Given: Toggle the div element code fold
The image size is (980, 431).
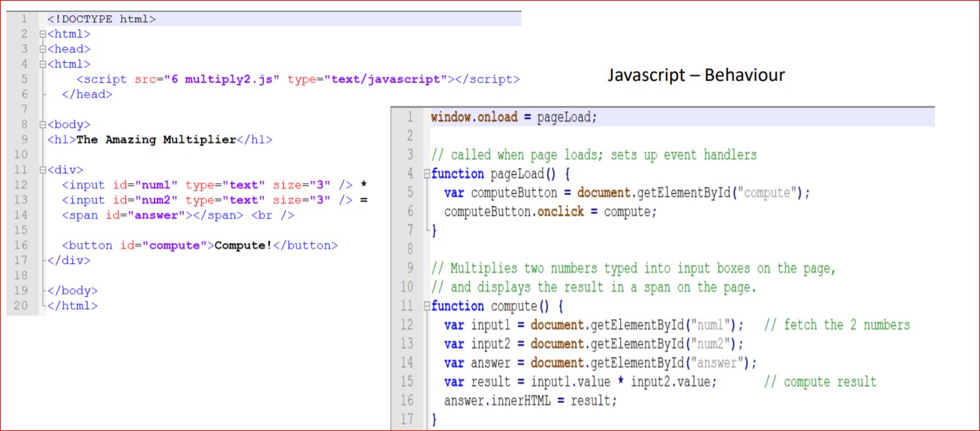Looking at the screenshot, I should pos(42,169).
